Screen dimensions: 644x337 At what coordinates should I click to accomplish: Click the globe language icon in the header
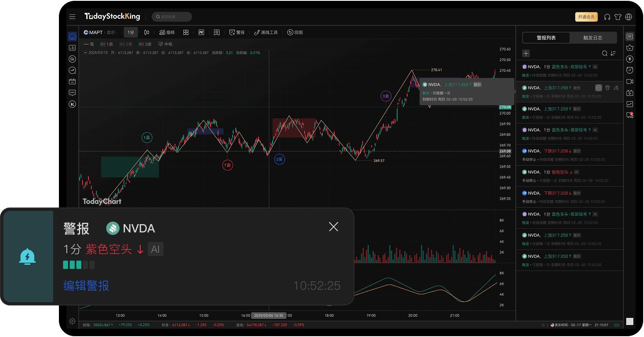pyautogui.click(x=629, y=17)
